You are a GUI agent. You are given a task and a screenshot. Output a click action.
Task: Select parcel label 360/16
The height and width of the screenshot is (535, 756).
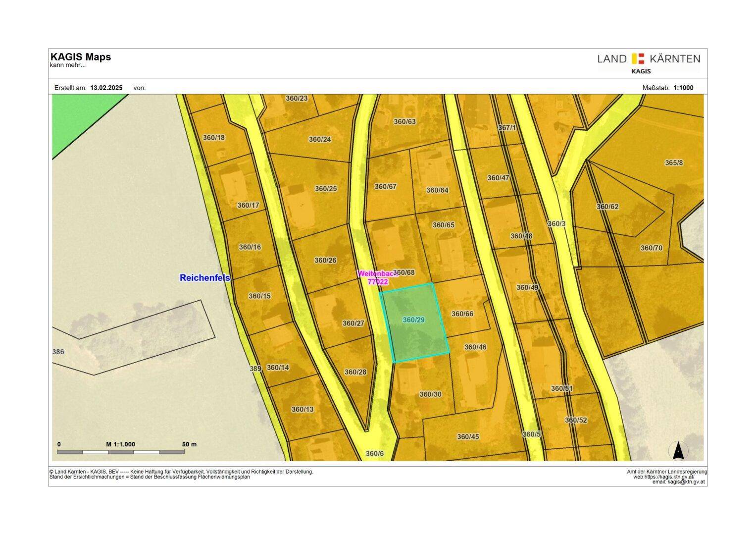(250, 247)
